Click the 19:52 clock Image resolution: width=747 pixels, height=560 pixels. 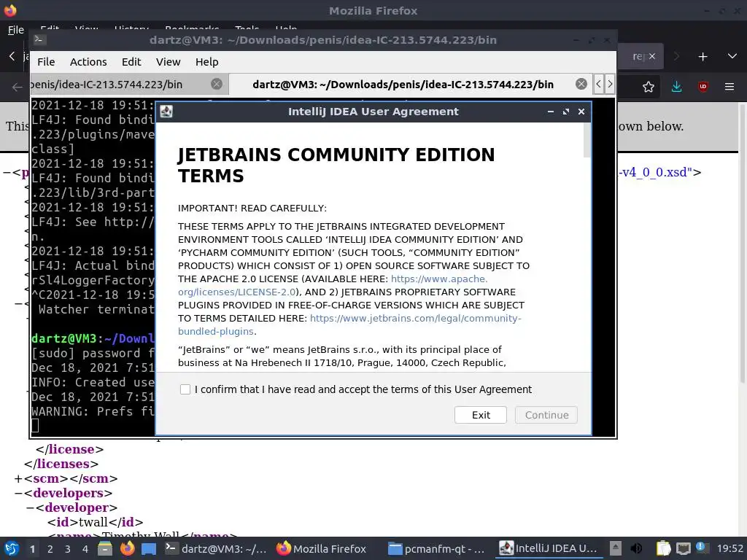tap(729, 548)
